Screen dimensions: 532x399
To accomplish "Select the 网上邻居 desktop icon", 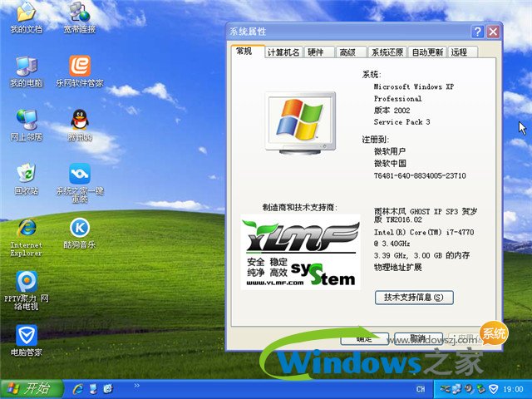I will (x=26, y=126).
